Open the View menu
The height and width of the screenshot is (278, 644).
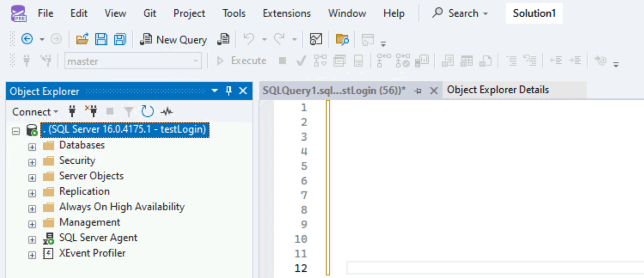click(115, 13)
